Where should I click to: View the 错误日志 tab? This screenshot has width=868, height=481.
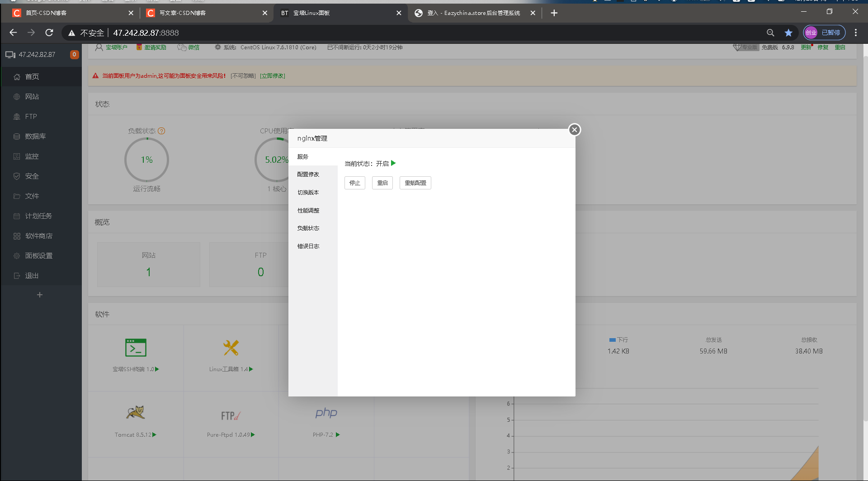(313, 246)
